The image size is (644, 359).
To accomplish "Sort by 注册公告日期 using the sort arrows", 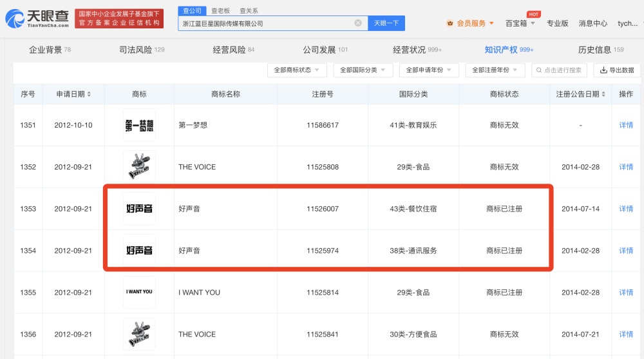I will coord(603,94).
